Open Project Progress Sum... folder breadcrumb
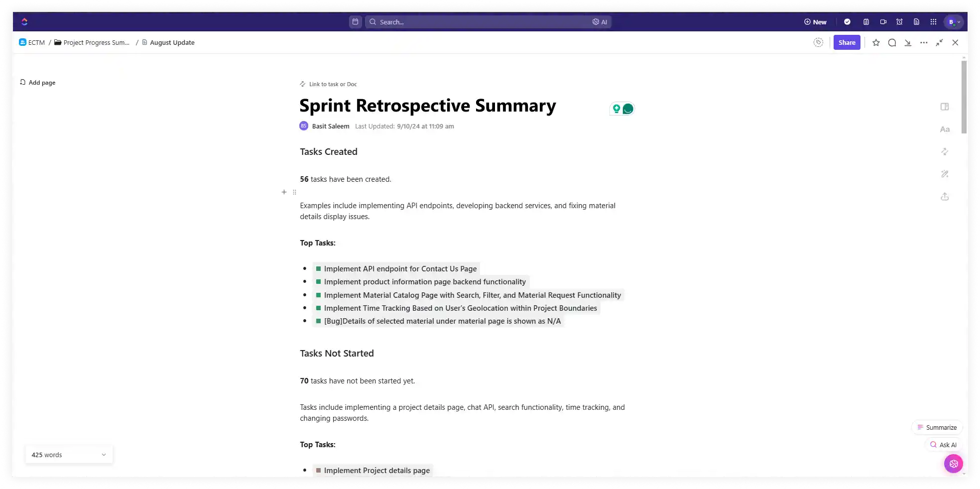Image resolution: width=980 pixels, height=489 pixels. (92, 42)
